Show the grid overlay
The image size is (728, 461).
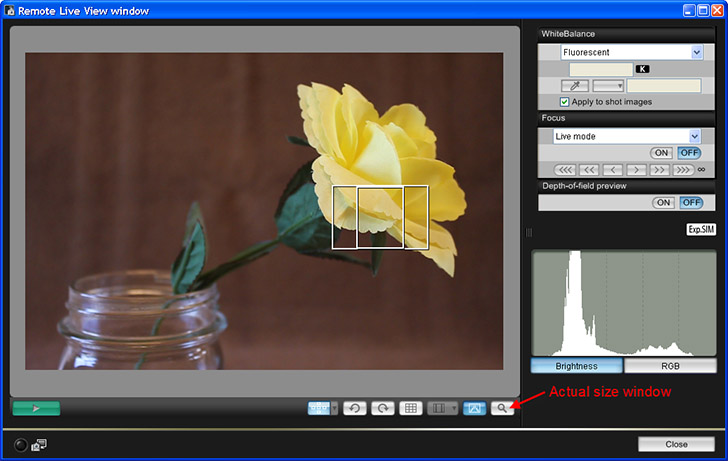tap(410, 408)
